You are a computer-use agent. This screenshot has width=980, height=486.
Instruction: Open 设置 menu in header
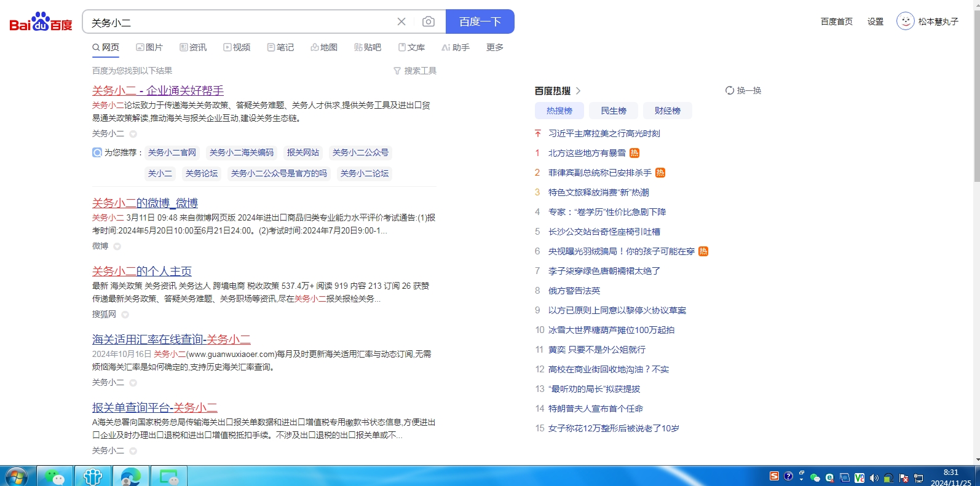point(875,22)
